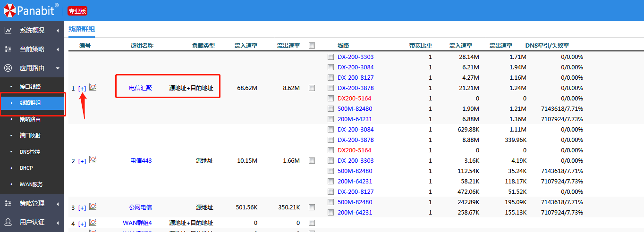Click the 系统概况 sidebar icon

tap(8, 30)
